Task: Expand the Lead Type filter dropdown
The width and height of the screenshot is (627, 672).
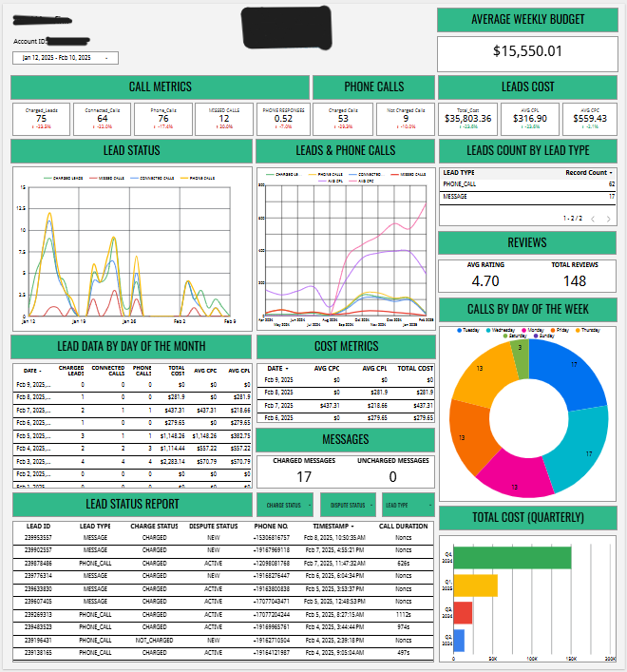Action: click(408, 505)
